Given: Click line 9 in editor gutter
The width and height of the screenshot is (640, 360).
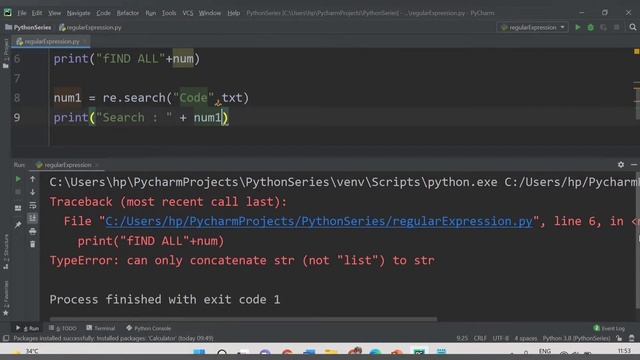Looking at the screenshot, I should pyautogui.click(x=17, y=118).
